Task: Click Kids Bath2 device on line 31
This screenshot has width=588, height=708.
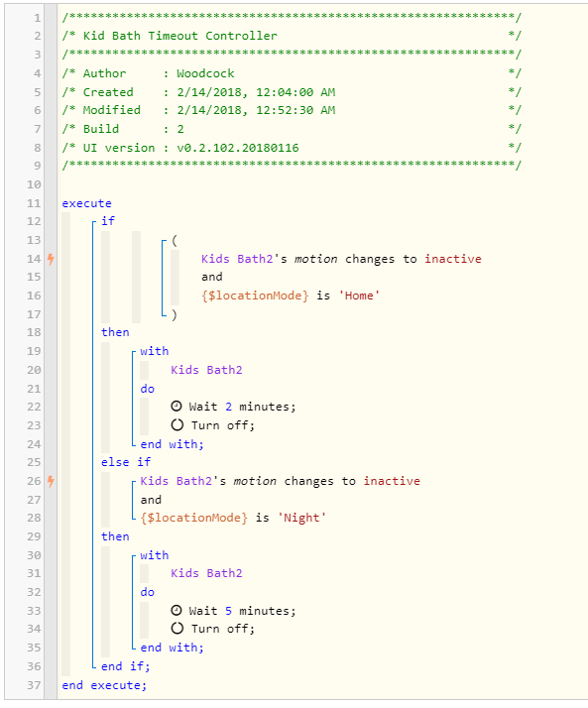Action: 206,573
